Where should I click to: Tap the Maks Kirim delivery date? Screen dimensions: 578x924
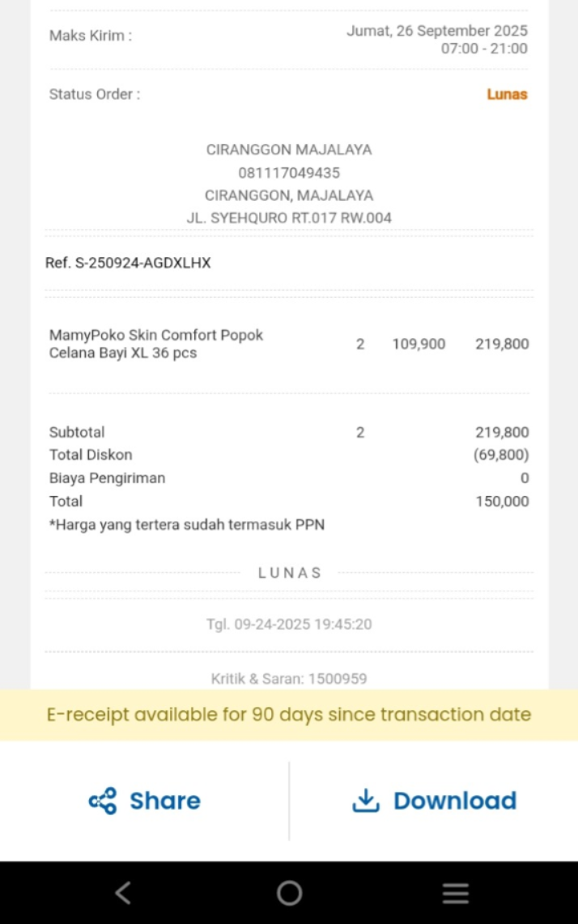pos(437,32)
